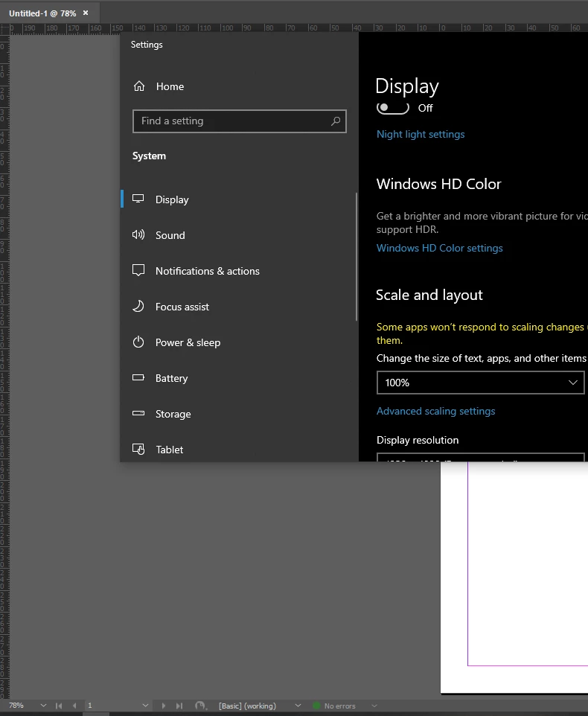Open Advanced scaling settings link
Image resolution: width=588 pixels, height=716 pixels.
pos(435,411)
